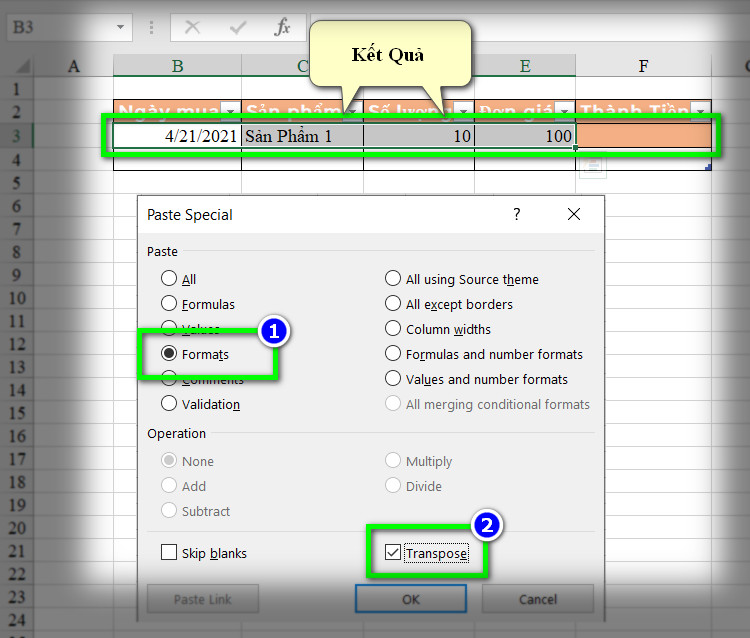
Task: Open the Ngày mua filter dropdown
Action: 231,111
